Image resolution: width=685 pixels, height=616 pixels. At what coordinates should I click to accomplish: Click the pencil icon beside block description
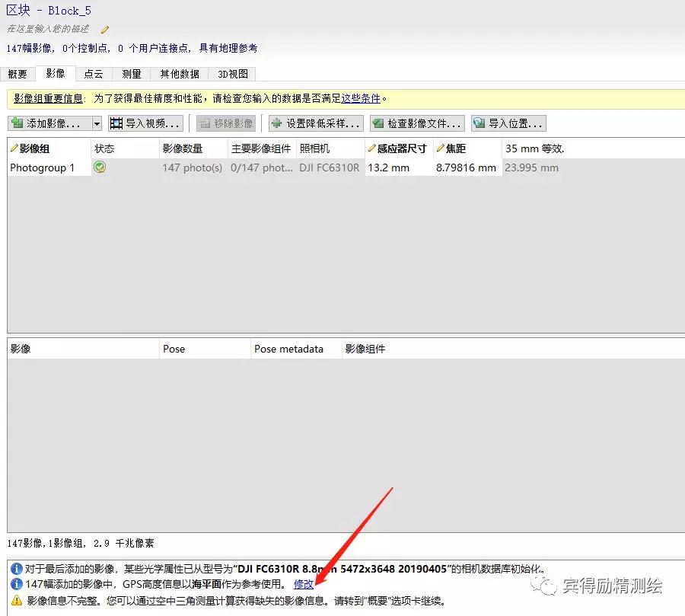(x=105, y=30)
